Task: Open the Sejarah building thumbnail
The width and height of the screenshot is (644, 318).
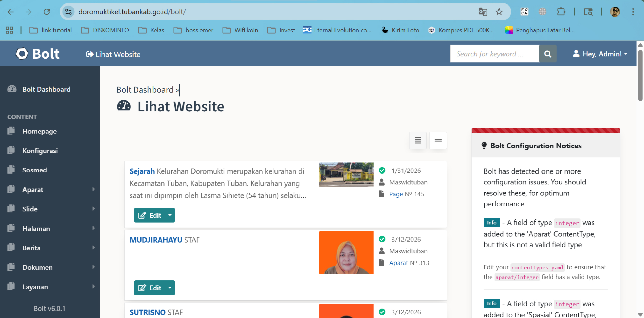Action: [346, 175]
